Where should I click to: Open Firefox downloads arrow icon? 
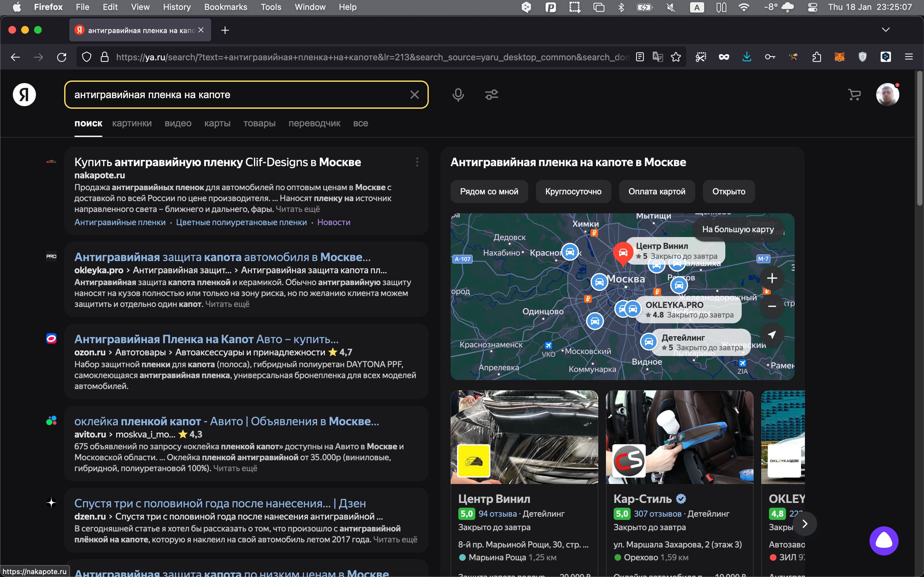[747, 57]
